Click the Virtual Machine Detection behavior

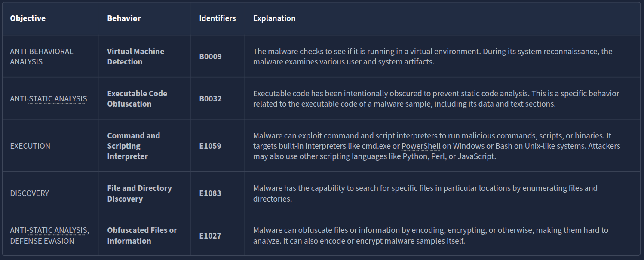(135, 56)
